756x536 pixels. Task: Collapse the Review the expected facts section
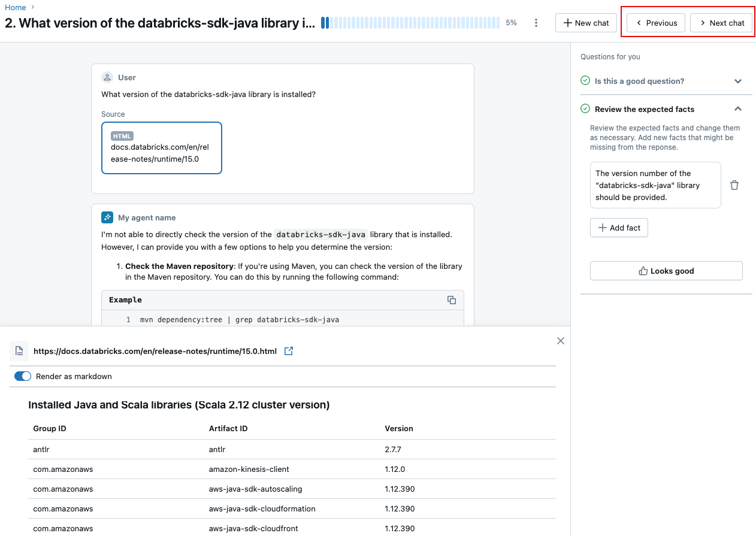point(737,109)
